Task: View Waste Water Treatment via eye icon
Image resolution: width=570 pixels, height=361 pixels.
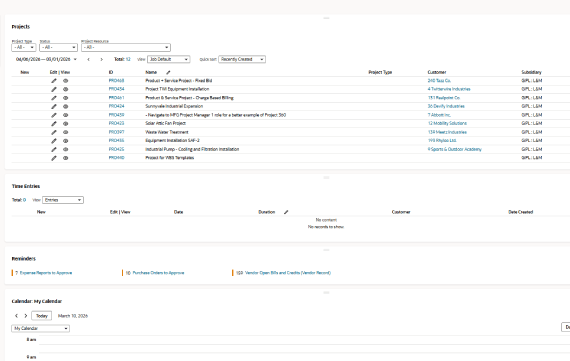Action: [65, 132]
